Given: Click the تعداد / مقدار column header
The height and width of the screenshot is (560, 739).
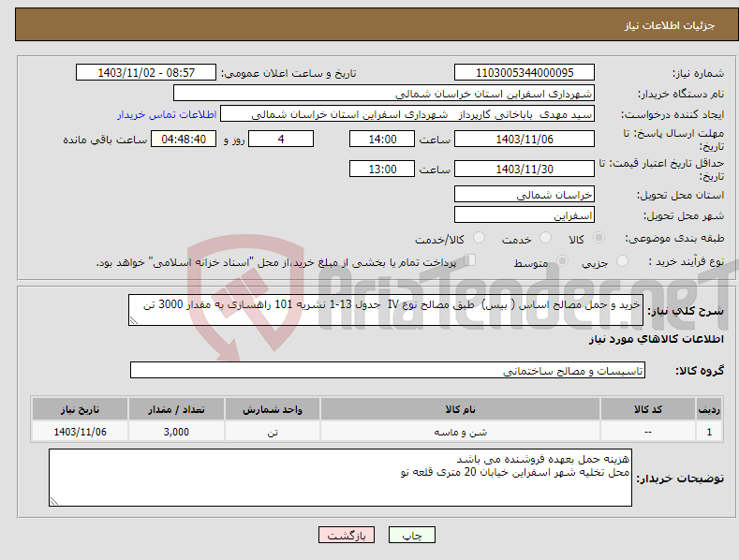Looking at the screenshot, I should tap(176, 409).
